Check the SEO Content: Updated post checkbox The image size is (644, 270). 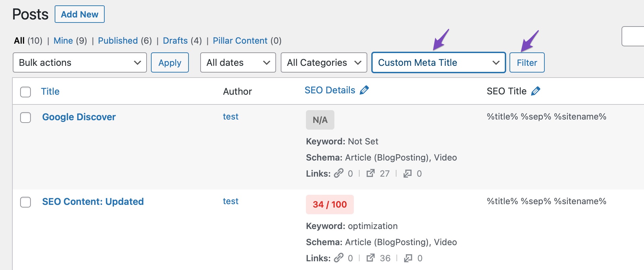click(x=25, y=202)
